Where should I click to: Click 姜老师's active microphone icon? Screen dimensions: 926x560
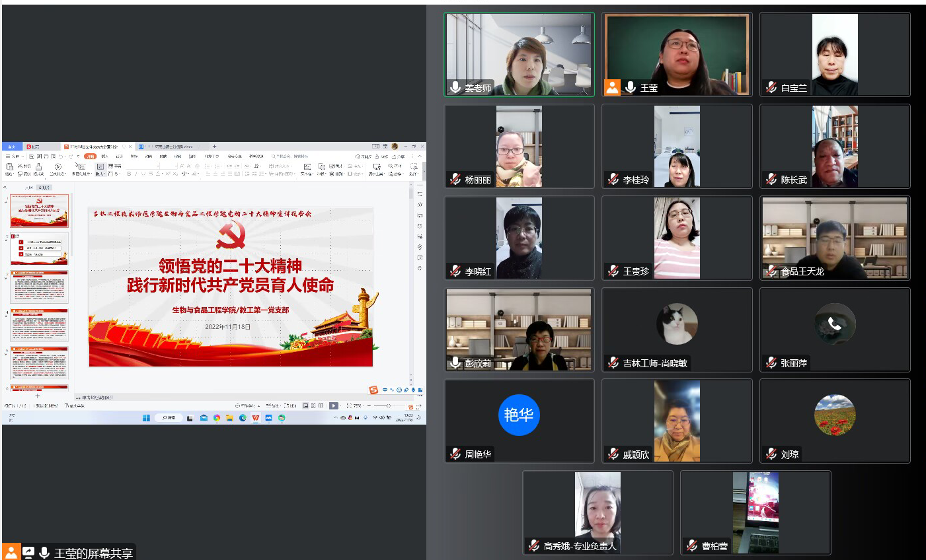[x=455, y=87]
